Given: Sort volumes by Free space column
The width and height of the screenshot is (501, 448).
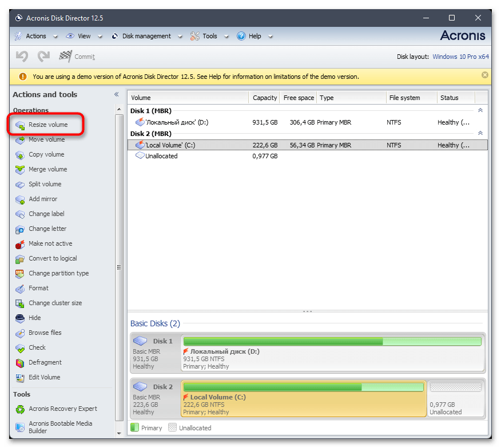Looking at the screenshot, I should (x=299, y=98).
